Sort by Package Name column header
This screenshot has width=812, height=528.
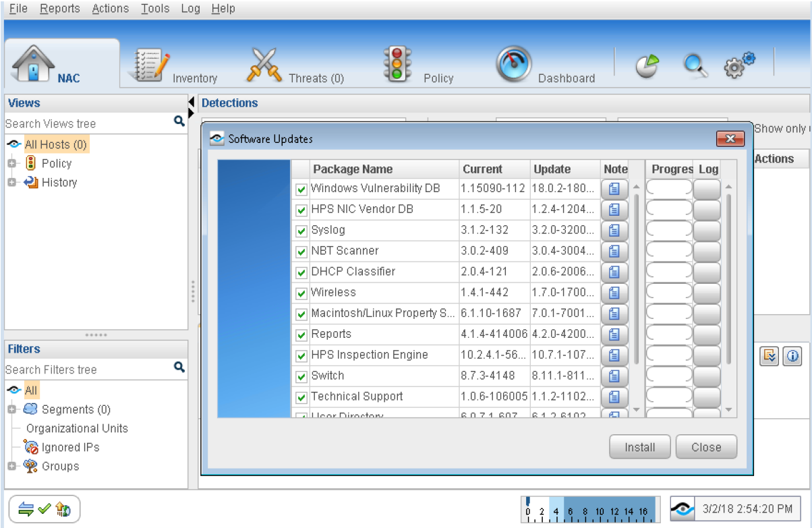click(384, 169)
